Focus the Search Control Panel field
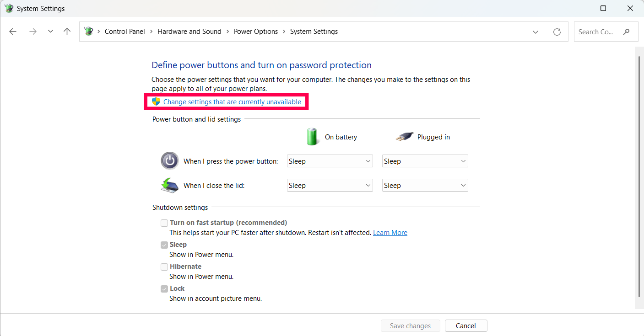The height and width of the screenshot is (336, 644). (x=606, y=32)
